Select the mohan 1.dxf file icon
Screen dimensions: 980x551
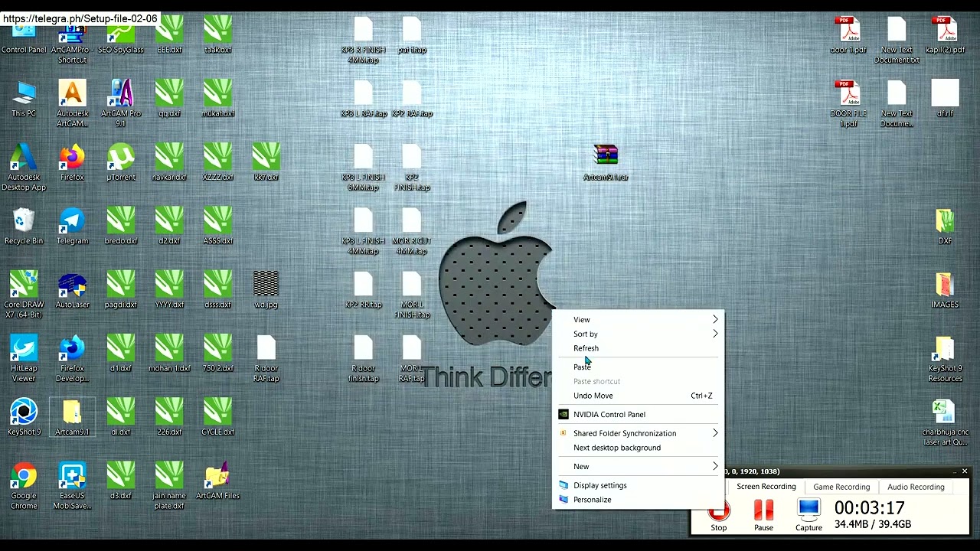click(x=169, y=354)
